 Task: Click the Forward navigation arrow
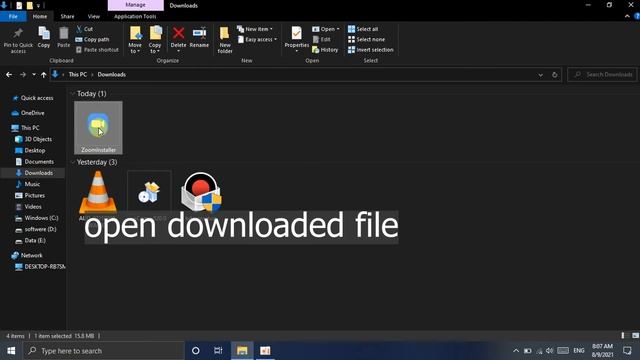tap(23, 75)
